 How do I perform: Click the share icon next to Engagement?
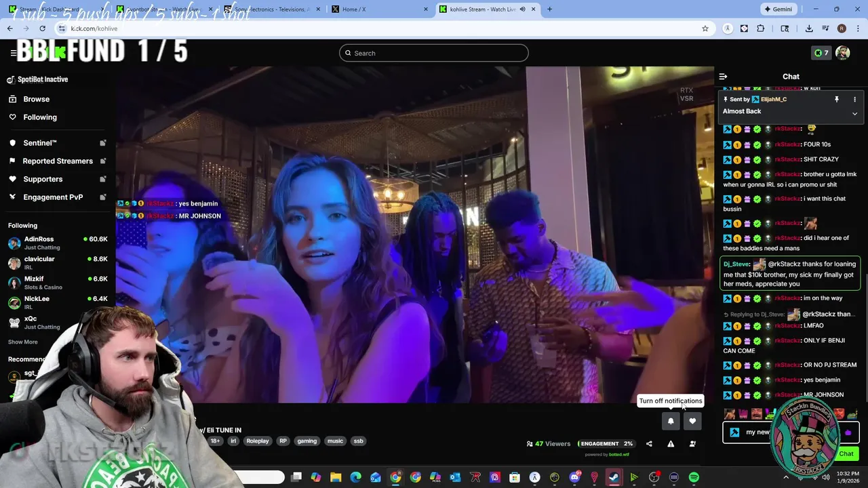(649, 444)
